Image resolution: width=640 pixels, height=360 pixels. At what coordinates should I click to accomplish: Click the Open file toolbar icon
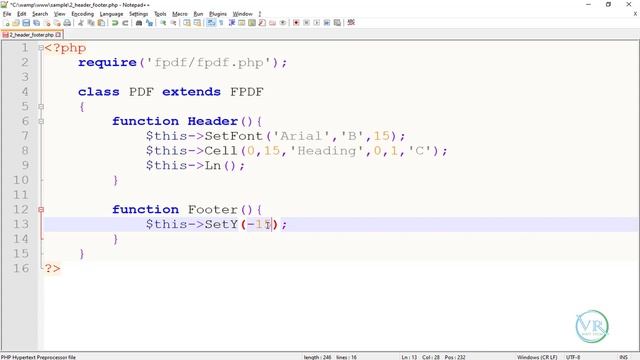coord(16,23)
